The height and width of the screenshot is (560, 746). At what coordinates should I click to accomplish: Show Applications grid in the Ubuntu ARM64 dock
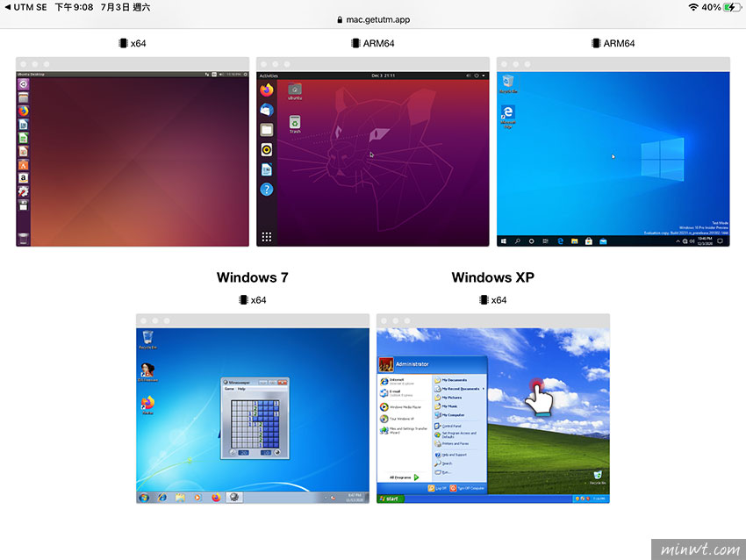tap(267, 237)
